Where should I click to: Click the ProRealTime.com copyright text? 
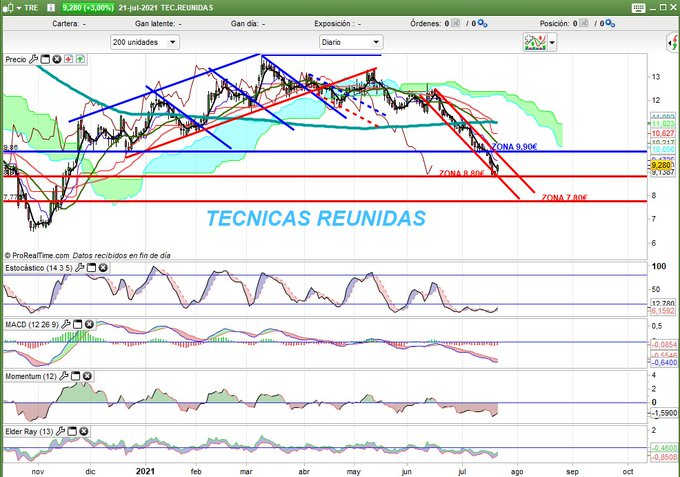pyautogui.click(x=37, y=255)
